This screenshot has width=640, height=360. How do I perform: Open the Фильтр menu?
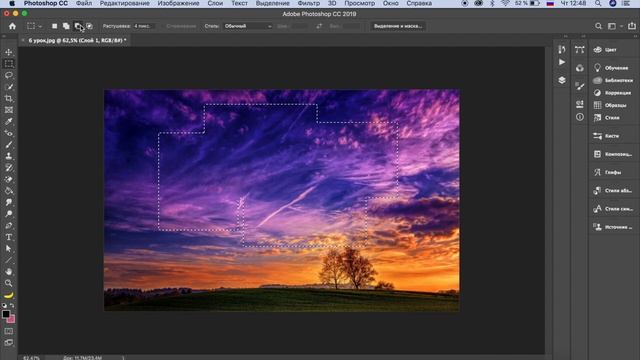click(x=309, y=3)
